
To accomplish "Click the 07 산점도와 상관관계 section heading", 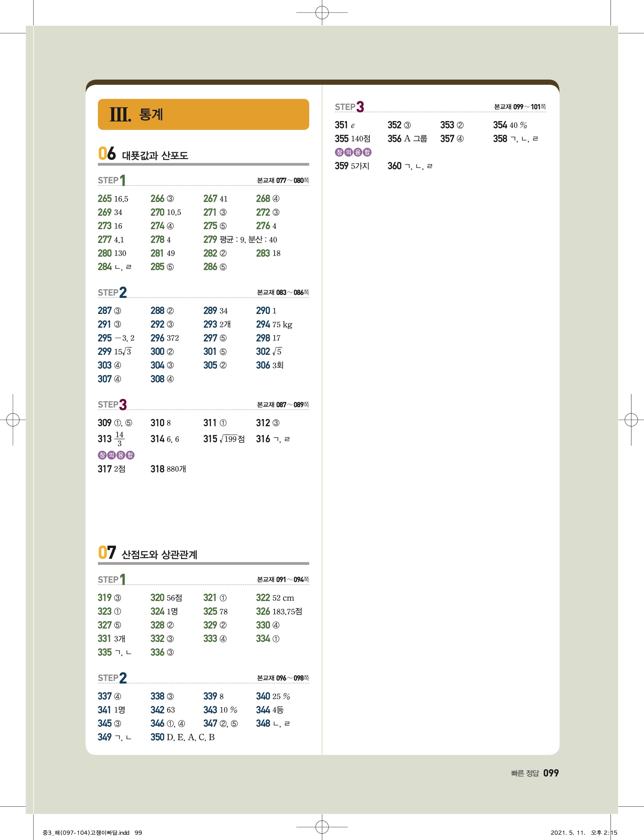I will 148,553.
